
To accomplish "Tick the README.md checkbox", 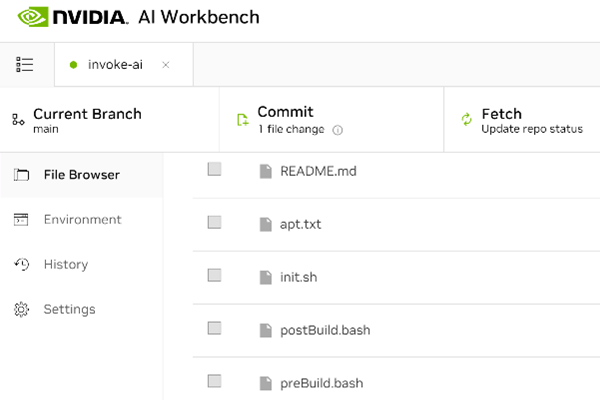I will click(214, 169).
